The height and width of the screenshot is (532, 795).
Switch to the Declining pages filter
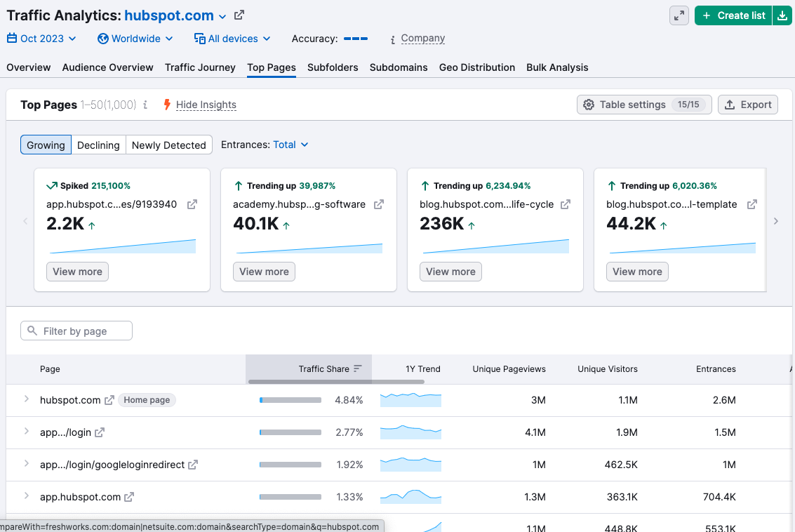tap(98, 145)
